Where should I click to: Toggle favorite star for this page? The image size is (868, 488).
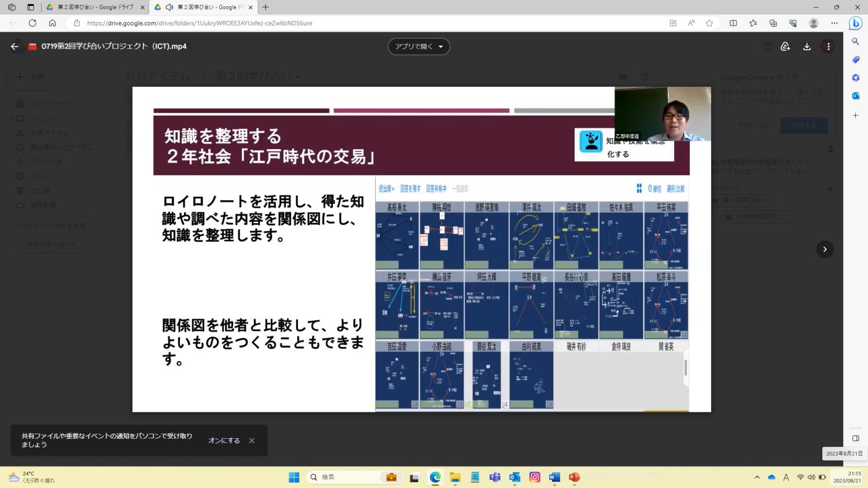pos(708,23)
